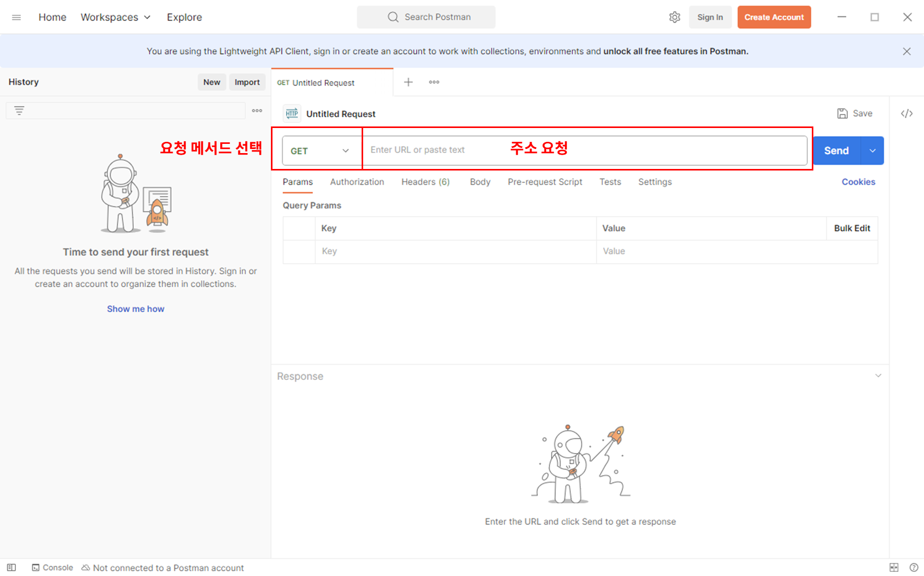Open the hamburger menu

coord(16,17)
